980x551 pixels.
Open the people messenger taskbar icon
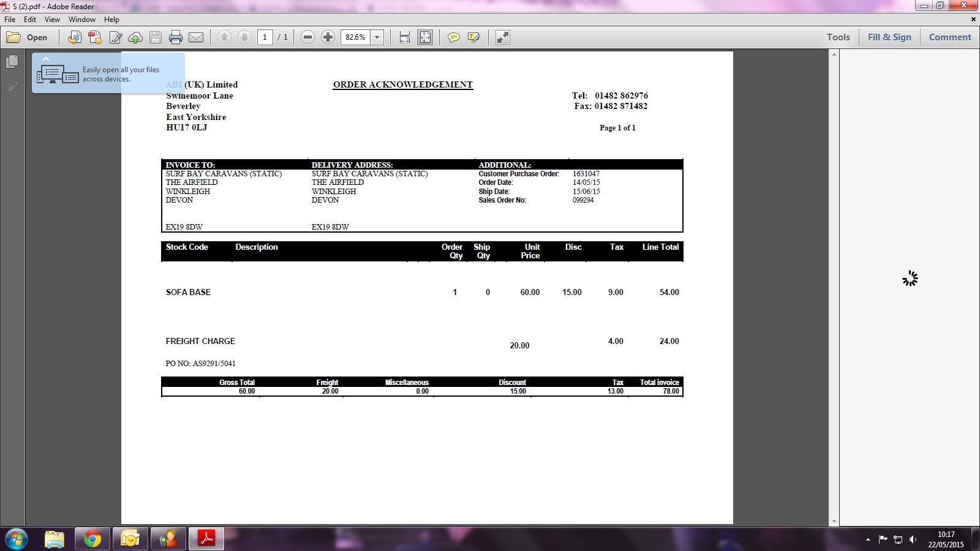point(168,539)
